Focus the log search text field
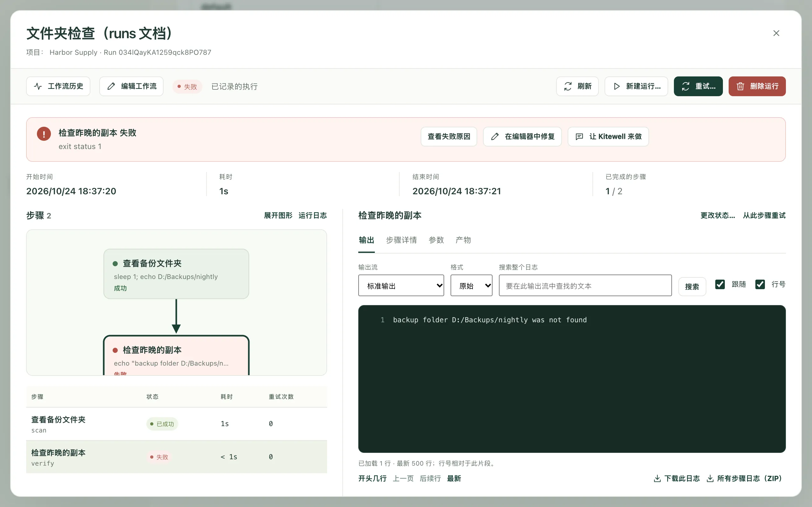This screenshot has width=812, height=507. tap(585, 285)
